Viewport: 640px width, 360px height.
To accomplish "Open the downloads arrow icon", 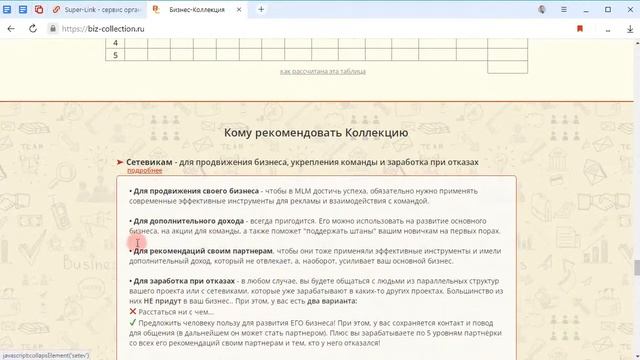I will click(x=630, y=29).
